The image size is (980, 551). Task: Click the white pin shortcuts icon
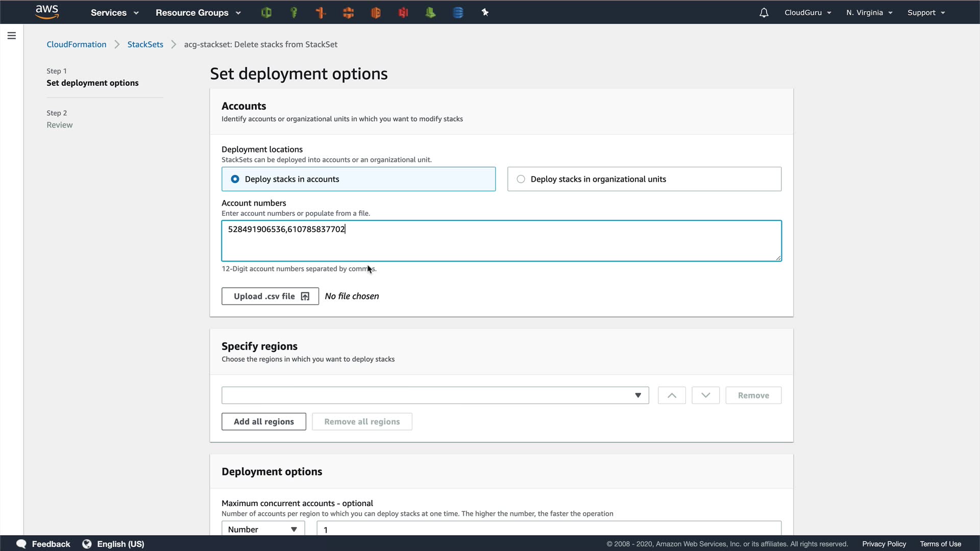pos(485,13)
